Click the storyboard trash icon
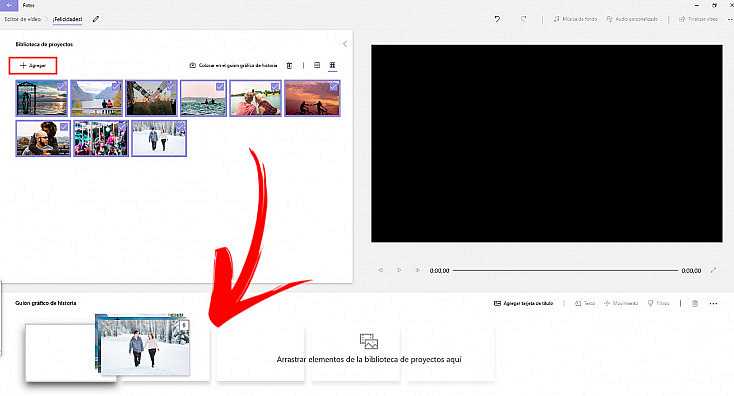 click(695, 303)
